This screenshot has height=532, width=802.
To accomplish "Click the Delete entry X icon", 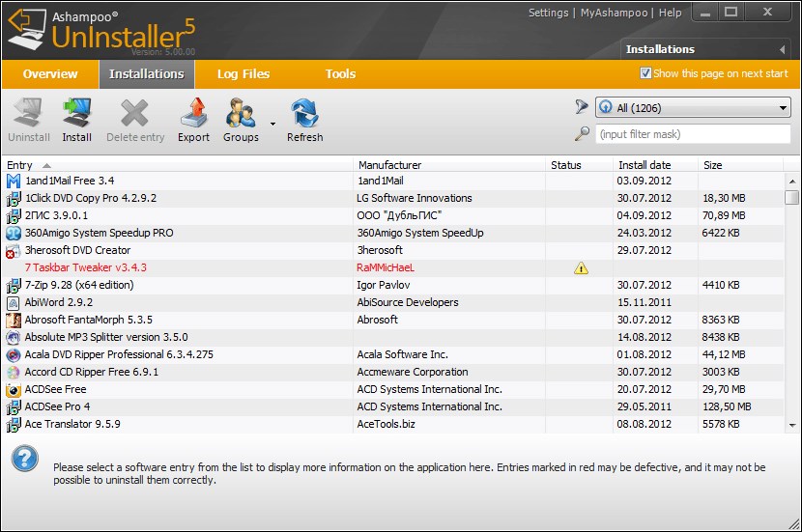I will (134, 112).
